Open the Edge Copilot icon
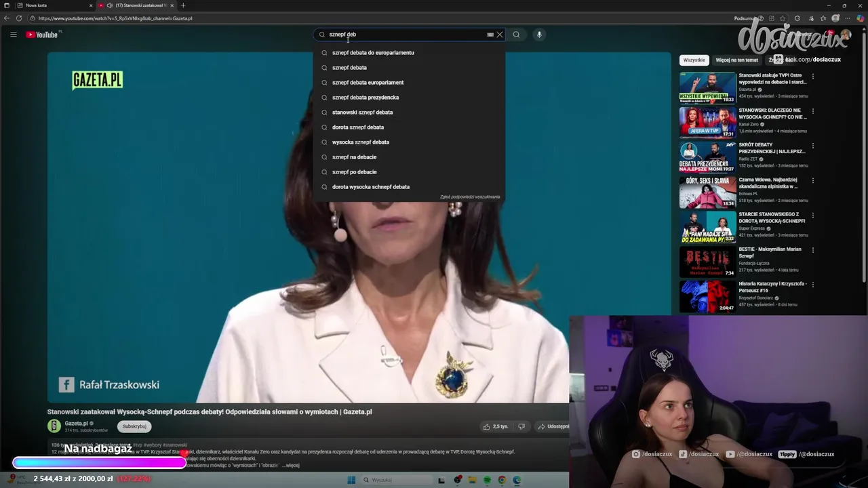 [861, 18]
